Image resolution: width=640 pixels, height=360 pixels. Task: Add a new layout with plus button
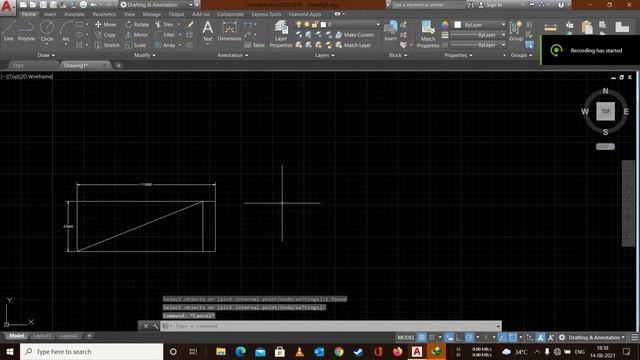89,336
